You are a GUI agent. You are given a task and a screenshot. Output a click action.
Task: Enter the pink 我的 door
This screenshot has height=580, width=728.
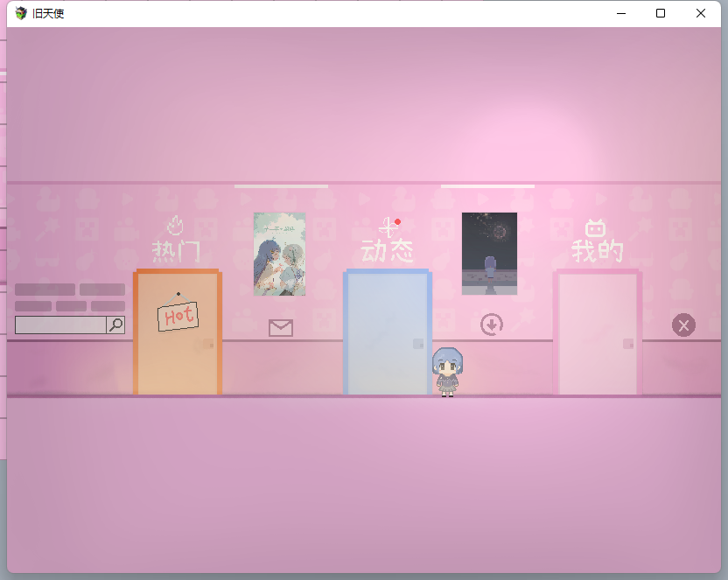598,332
